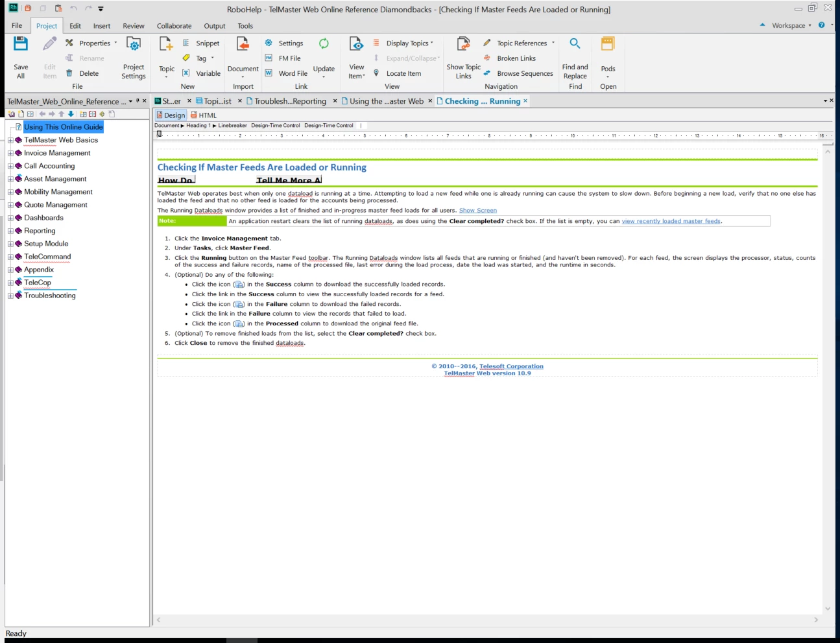
Task: Click the Update refresh icon
Action: pos(324,43)
